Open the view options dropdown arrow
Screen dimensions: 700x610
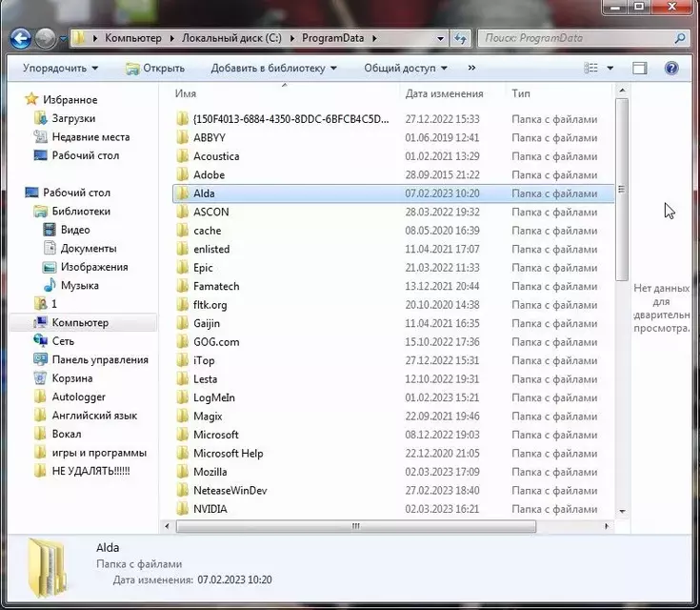click(610, 69)
